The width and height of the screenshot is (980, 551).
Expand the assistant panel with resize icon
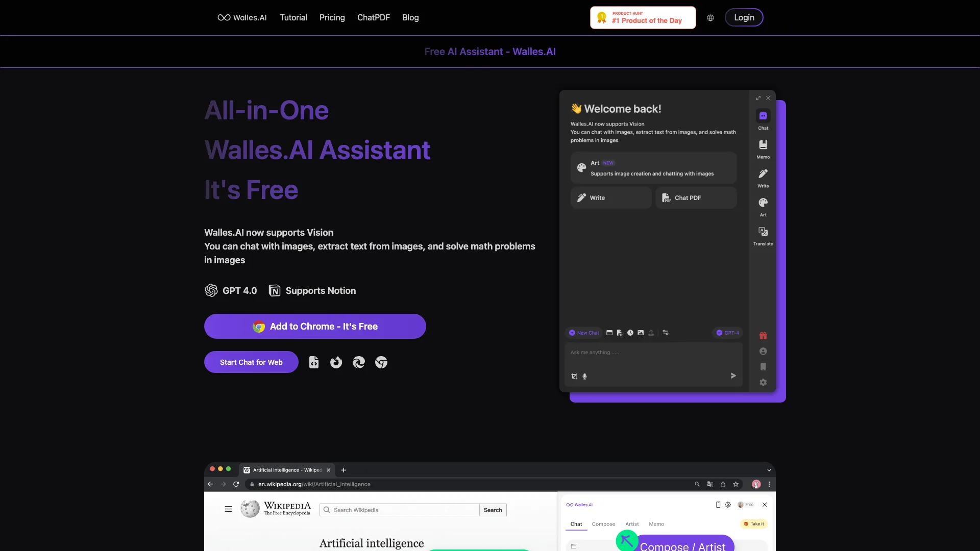click(758, 98)
